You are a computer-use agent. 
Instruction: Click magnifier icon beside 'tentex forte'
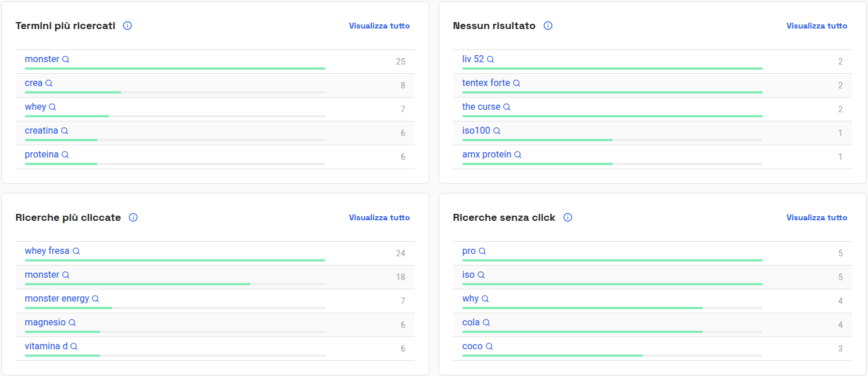point(517,83)
